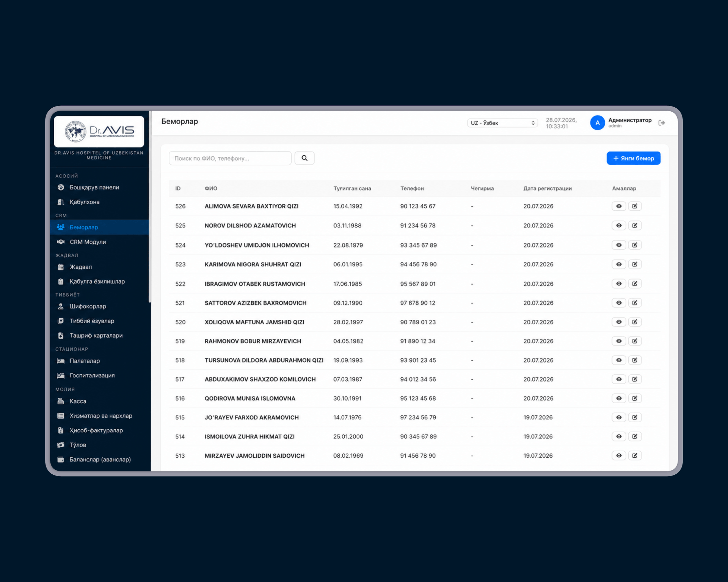Edit patient NOROV DILSHOD record
This screenshot has width=728, height=582.
[x=635, y=225]
